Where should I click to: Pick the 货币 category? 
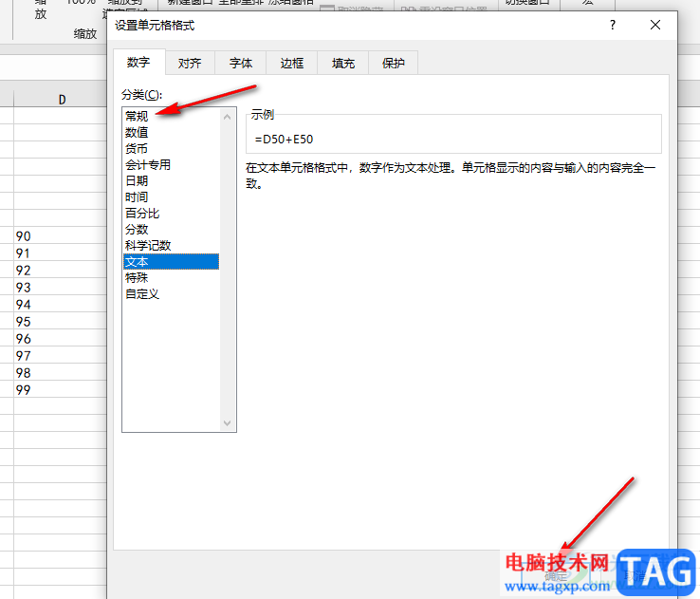tap(172, 148)
